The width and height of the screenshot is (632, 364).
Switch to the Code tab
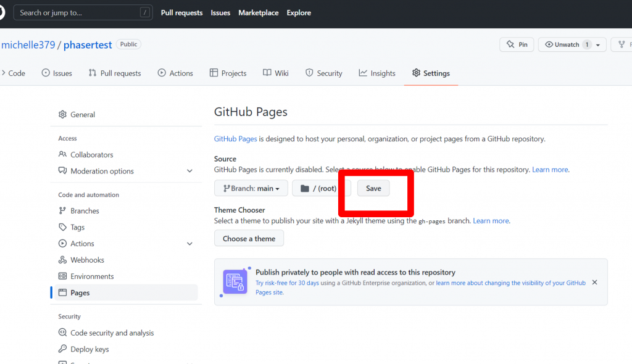tap(14, 73)
